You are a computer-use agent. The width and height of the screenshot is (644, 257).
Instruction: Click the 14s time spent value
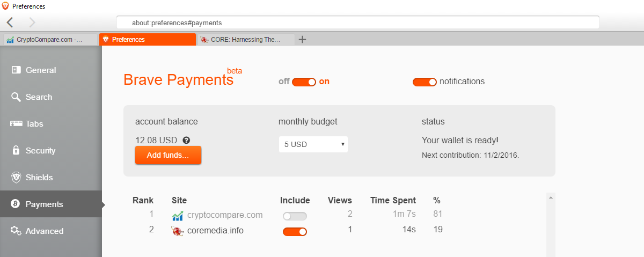coord(409,230)
